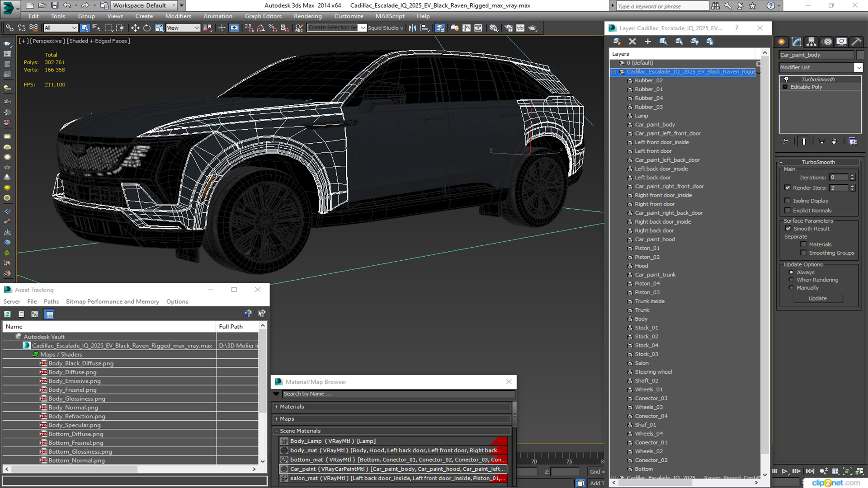Open the Utilities hammer tab
868x488 pixels.
[856, 42]
